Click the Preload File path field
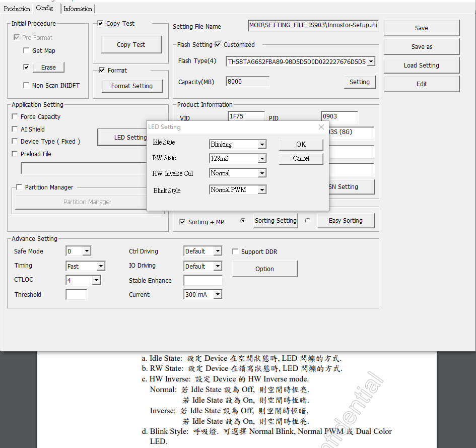Image resolution: width=476 pixels, height=448 pixels. tap(84, 168)
